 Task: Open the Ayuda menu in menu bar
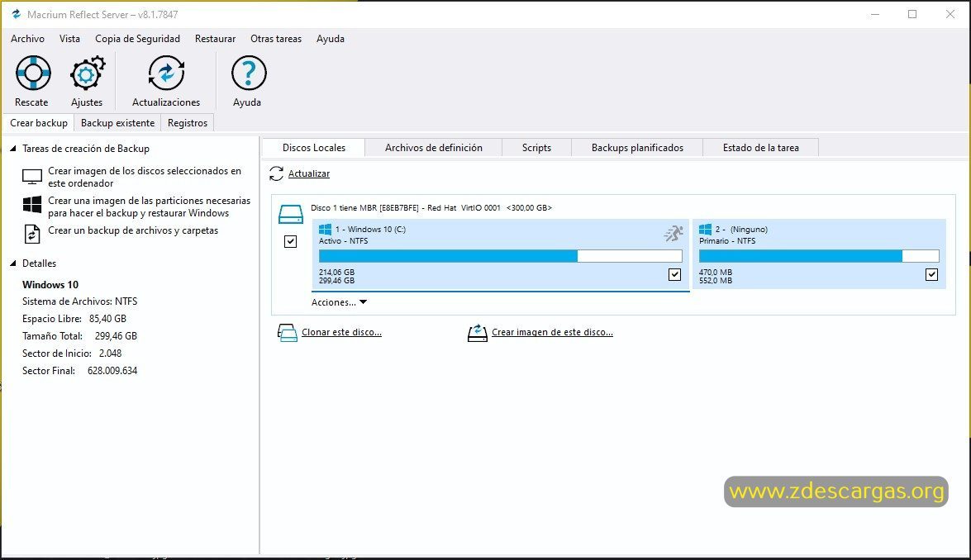pos(331,38)
